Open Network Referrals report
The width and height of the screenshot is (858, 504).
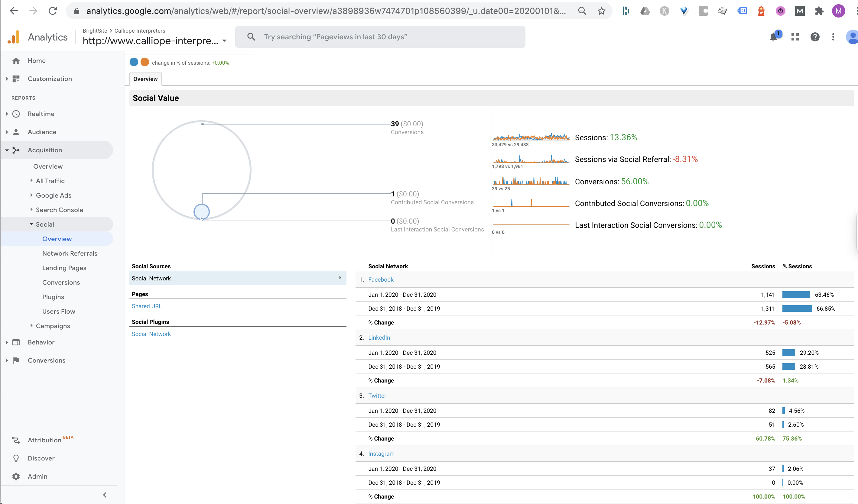pyautogui.click(x=70, y=253)
